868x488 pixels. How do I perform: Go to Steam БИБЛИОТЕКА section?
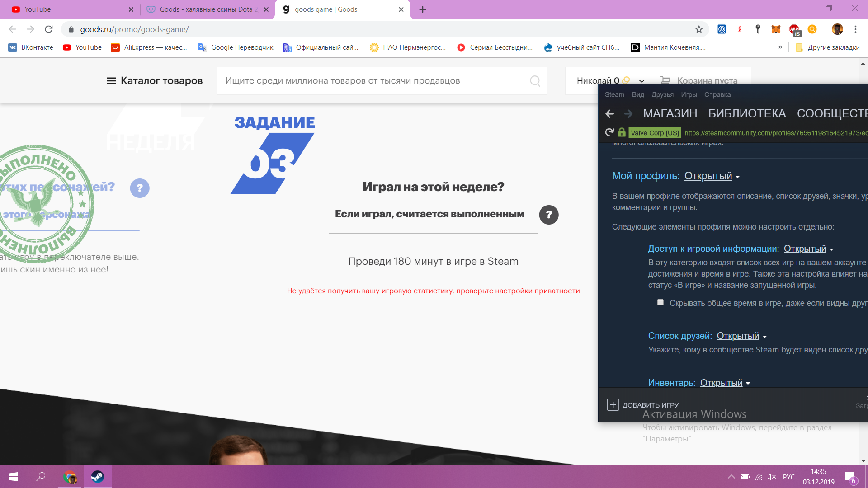(x=747, y=113)
